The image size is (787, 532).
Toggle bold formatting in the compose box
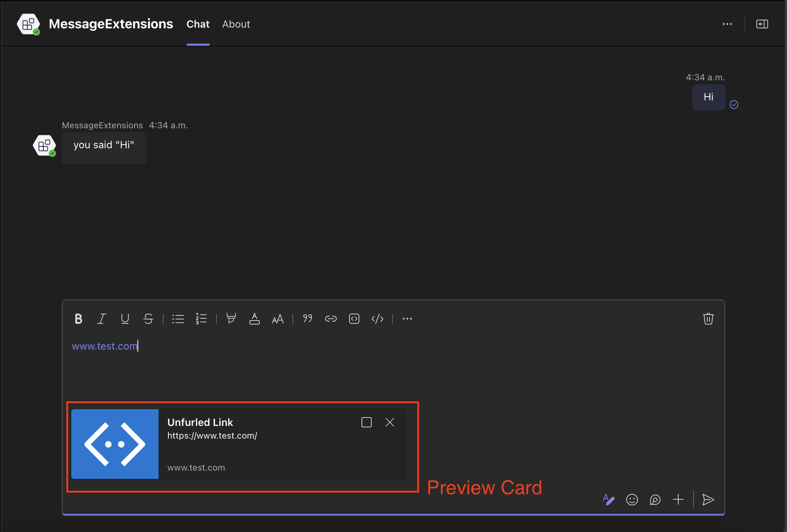click(78, 319)
